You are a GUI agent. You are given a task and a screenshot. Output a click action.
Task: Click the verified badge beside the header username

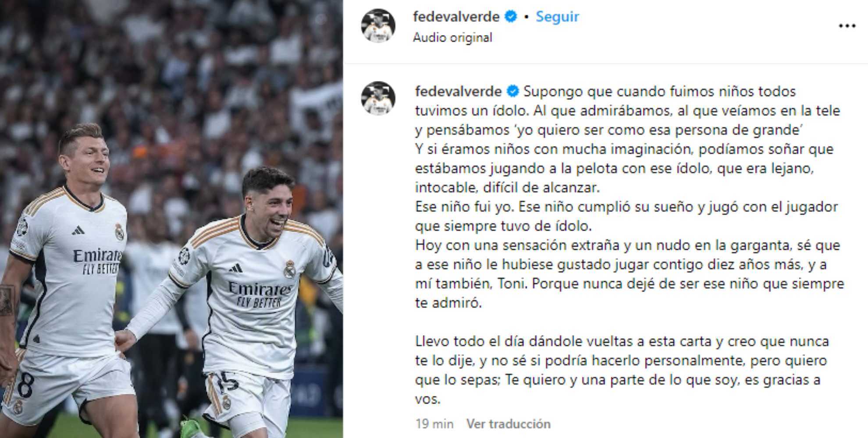point(510,17)
